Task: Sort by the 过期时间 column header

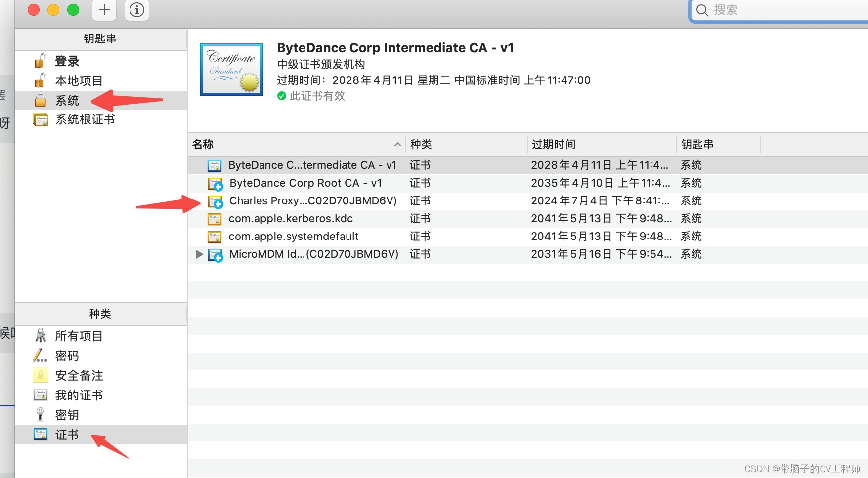Action: click(602, 144)
